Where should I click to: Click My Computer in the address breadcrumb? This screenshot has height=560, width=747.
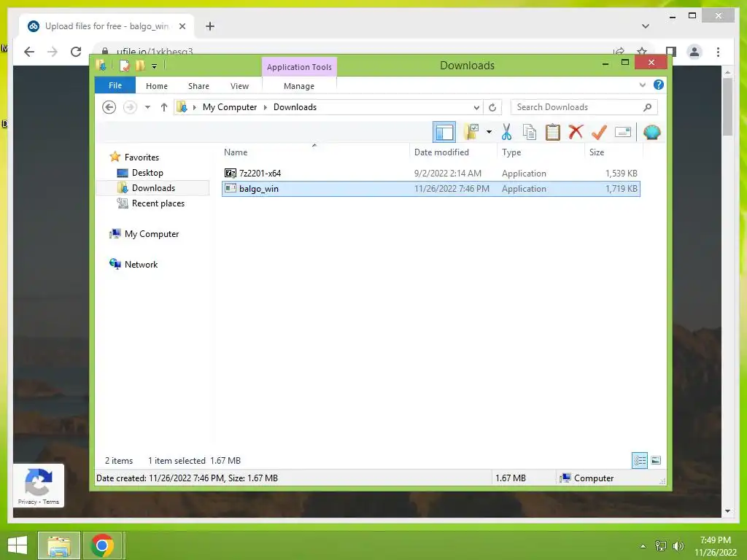tap(230, 107)
